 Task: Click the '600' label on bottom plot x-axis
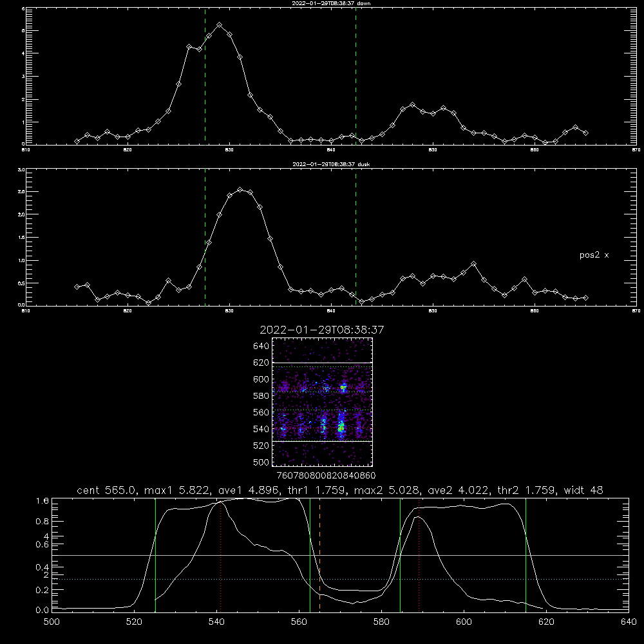click(x=464, y=622)
